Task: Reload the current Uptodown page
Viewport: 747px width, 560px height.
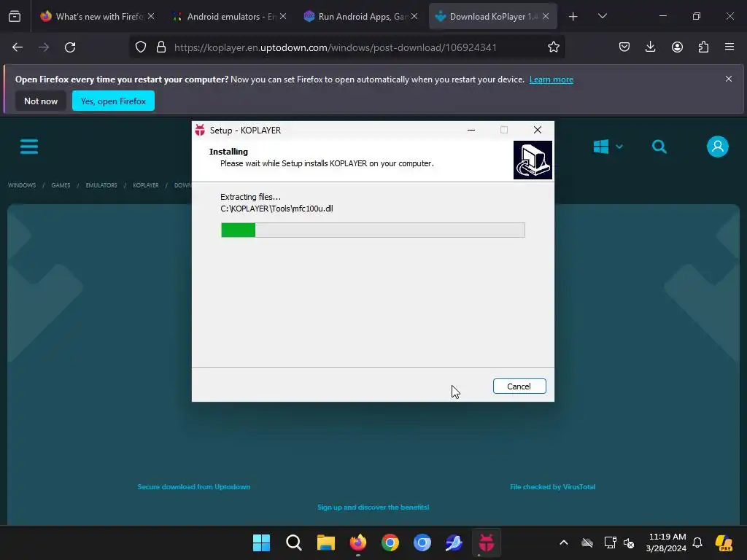Action: (70, 47)
